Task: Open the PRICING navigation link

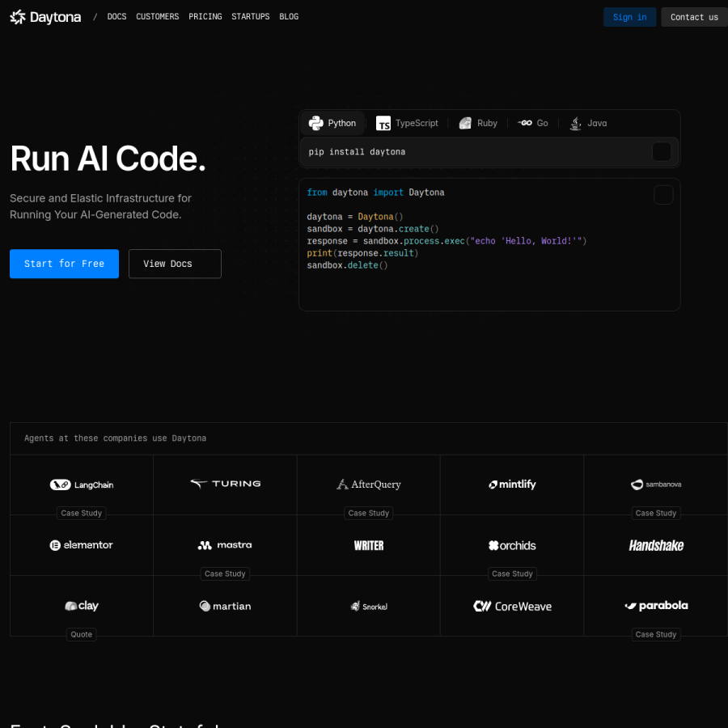Action: click(x=205, y=17)
